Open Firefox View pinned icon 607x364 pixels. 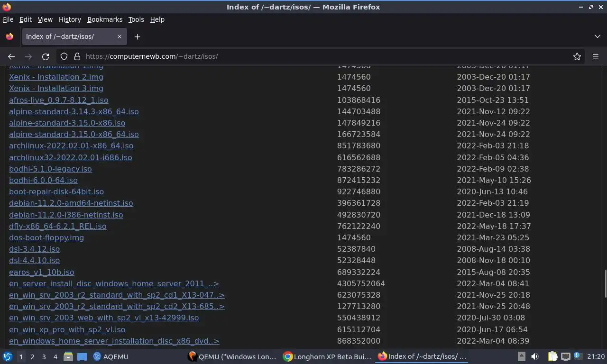coord(9,36)
